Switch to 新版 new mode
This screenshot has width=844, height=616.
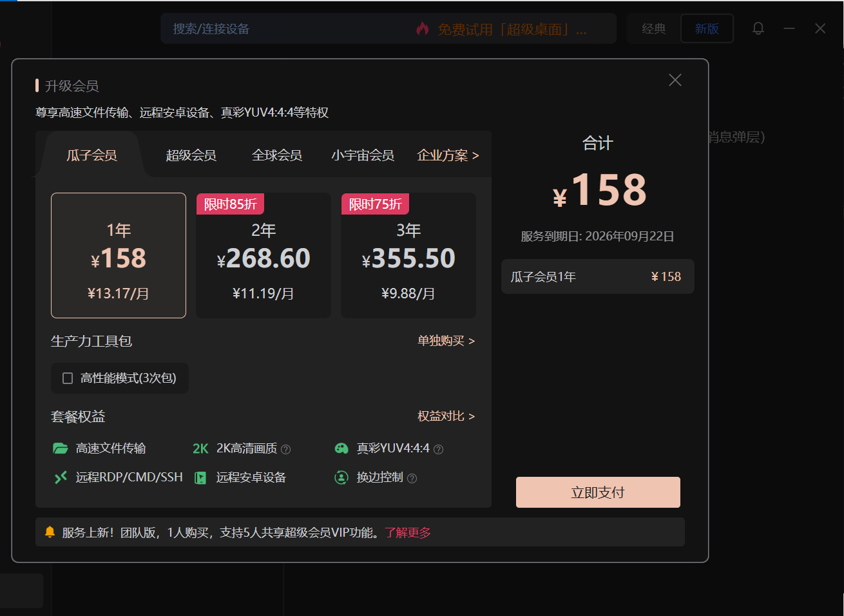tap(707, 28)
